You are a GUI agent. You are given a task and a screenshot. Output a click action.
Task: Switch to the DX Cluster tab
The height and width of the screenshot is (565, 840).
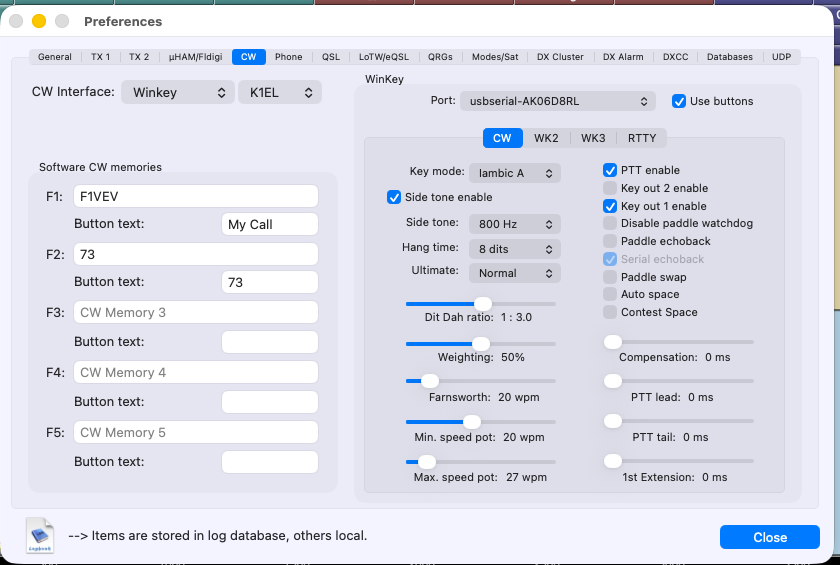point(560,57)
